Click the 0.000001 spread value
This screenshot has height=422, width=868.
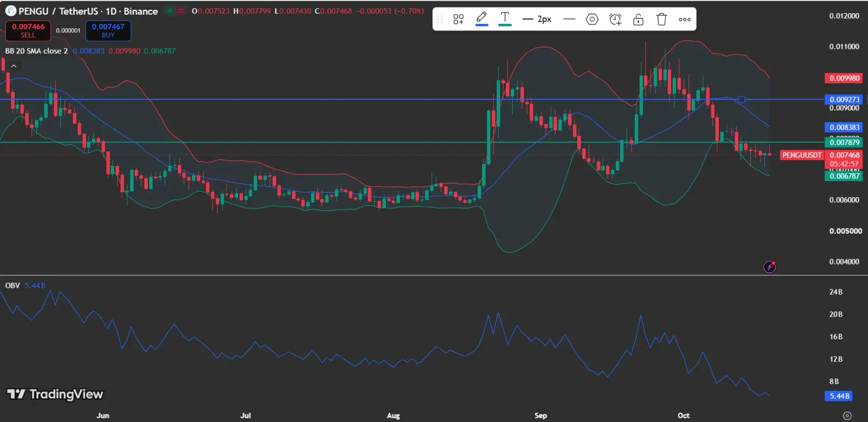(68, 30)
